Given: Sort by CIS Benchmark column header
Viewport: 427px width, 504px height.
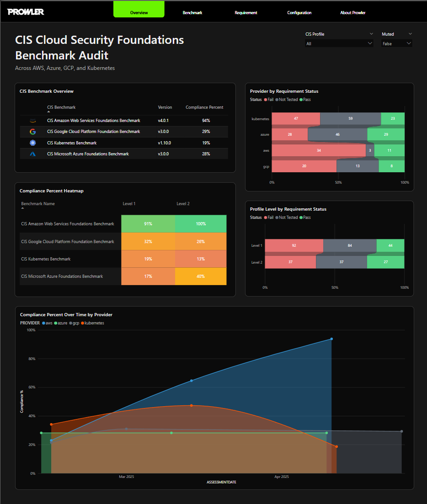Looking at the screenshot, I should tap(61, 107).
